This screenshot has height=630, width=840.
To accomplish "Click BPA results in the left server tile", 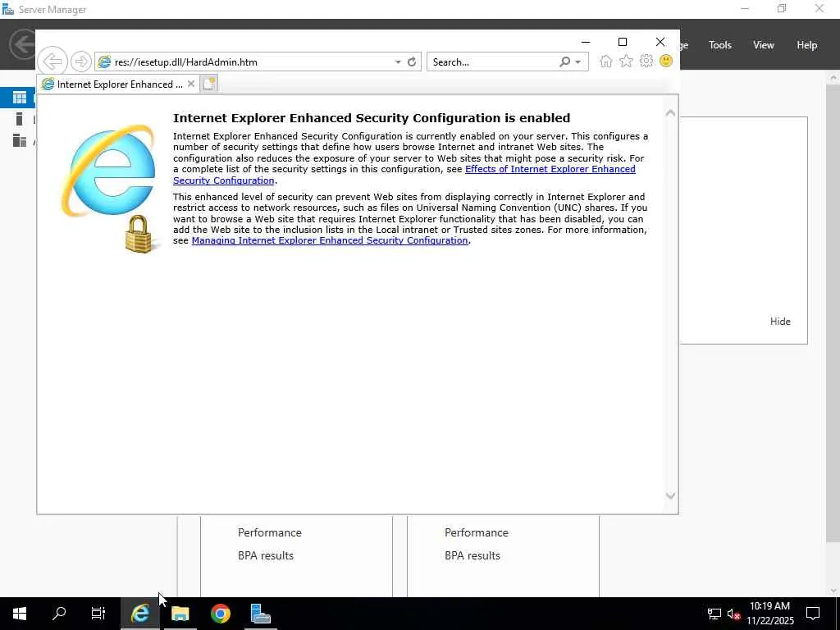I will (x=266, y=555).
